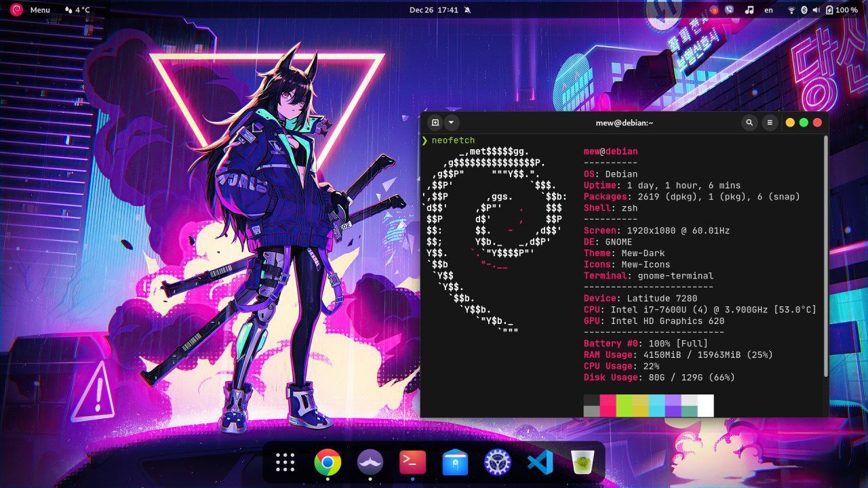Click the Debian swirl logo in top bar

coord(16,9)
